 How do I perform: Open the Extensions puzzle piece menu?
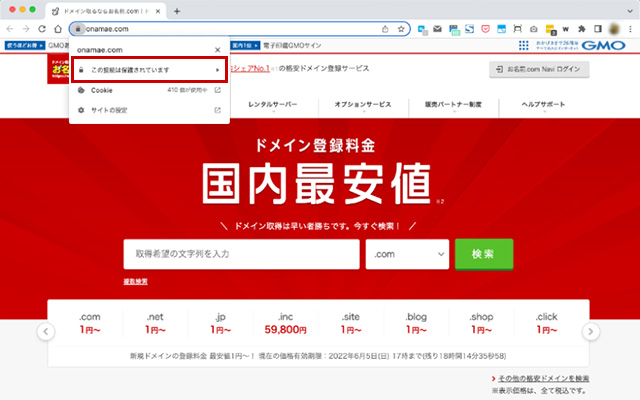[582, 29]
